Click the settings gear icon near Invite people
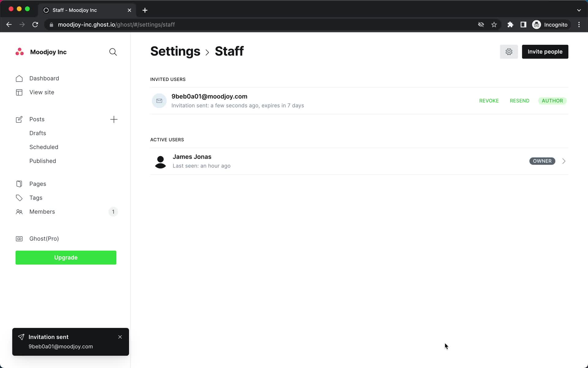The width and height of the screenshot is (588, 368). 509,52
